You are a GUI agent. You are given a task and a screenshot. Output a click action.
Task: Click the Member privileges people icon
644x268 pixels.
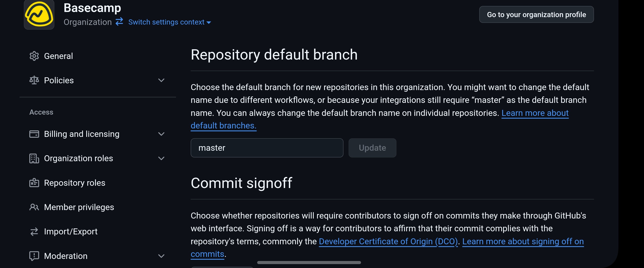[x=34, y=207]
